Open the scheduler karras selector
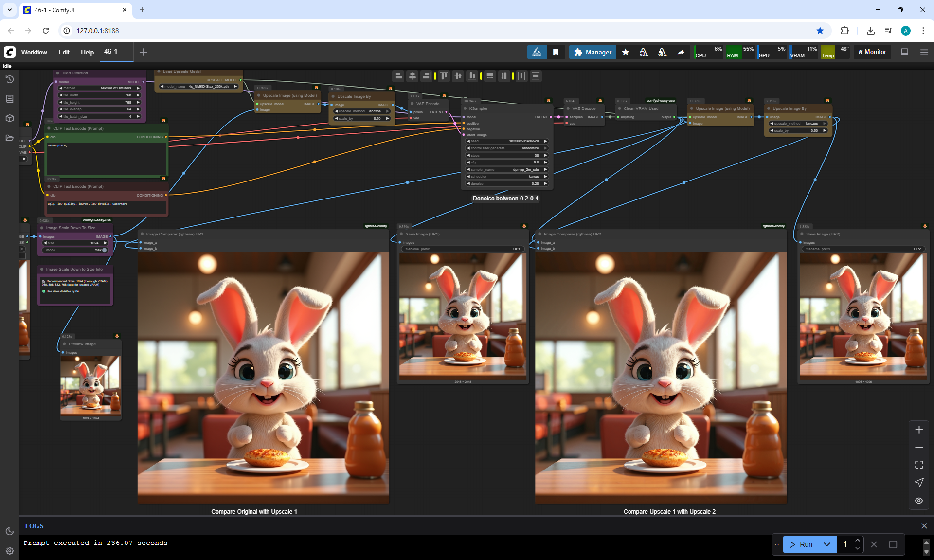Screen dimensions: 934x560 [506, 177]
